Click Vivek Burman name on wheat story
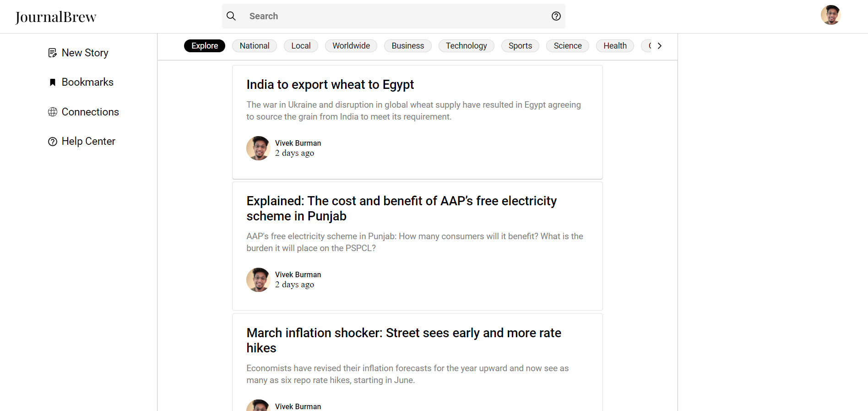The width and height of the screenshot is (868, 411). coord(298,143)
